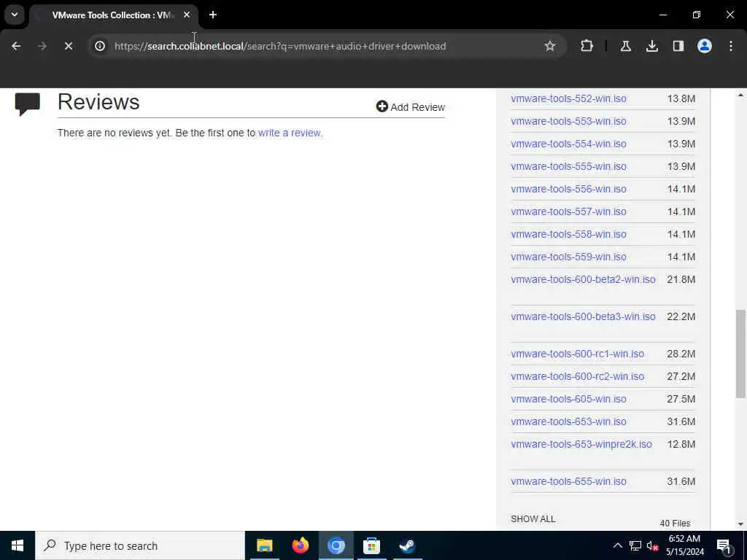Open Chrome three-dot menu
The width and height of the screenshot is (747, 560).
(731, 46)
